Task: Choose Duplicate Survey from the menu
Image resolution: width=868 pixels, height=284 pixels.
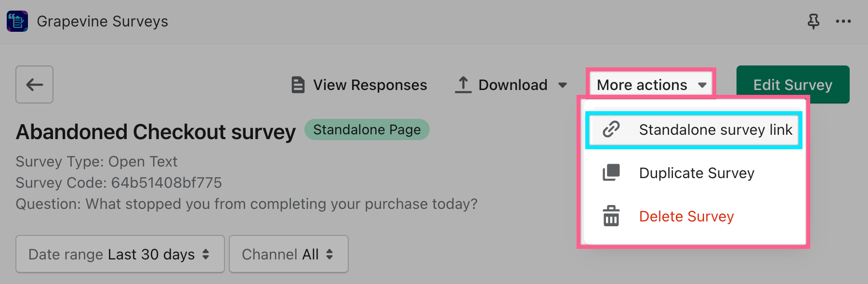Action: [697, 173]
